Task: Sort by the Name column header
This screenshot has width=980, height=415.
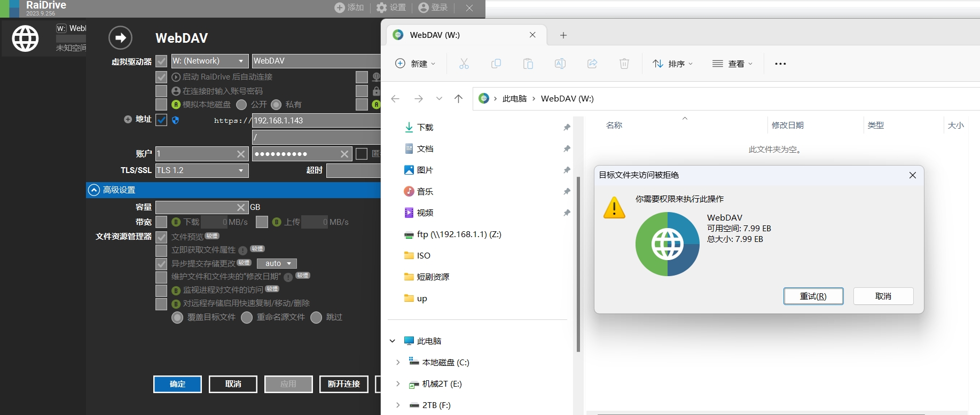Action: click(x=614, y=125)
